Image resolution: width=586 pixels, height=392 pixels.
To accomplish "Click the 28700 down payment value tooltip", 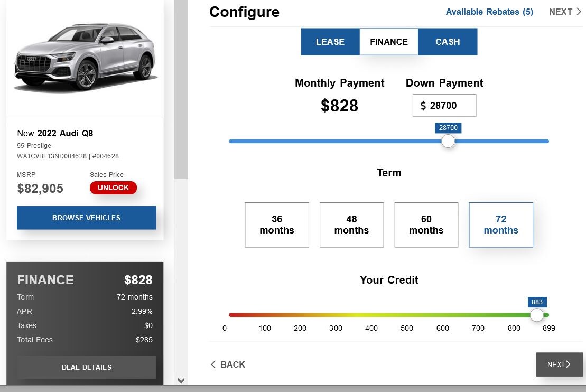I will coord(448,128).
